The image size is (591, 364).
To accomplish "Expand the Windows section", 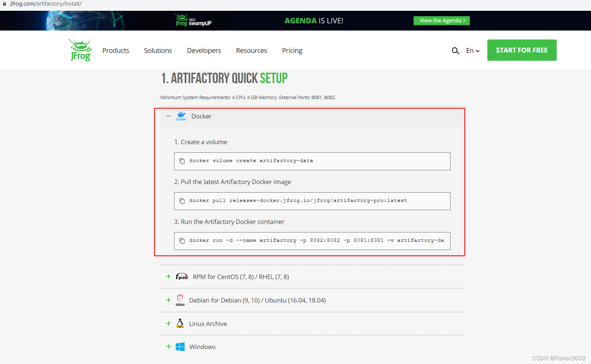I will click(169, 346).
